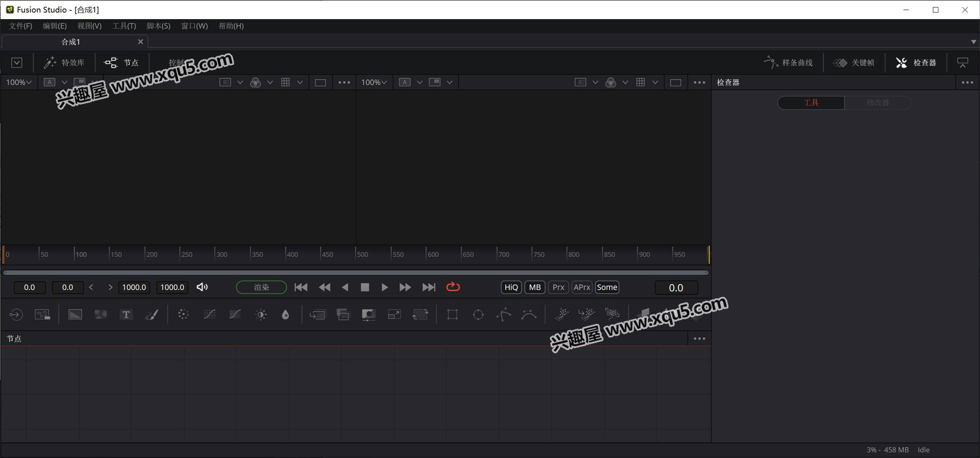Add a BSpline mask tool

(x=529, y=315)
